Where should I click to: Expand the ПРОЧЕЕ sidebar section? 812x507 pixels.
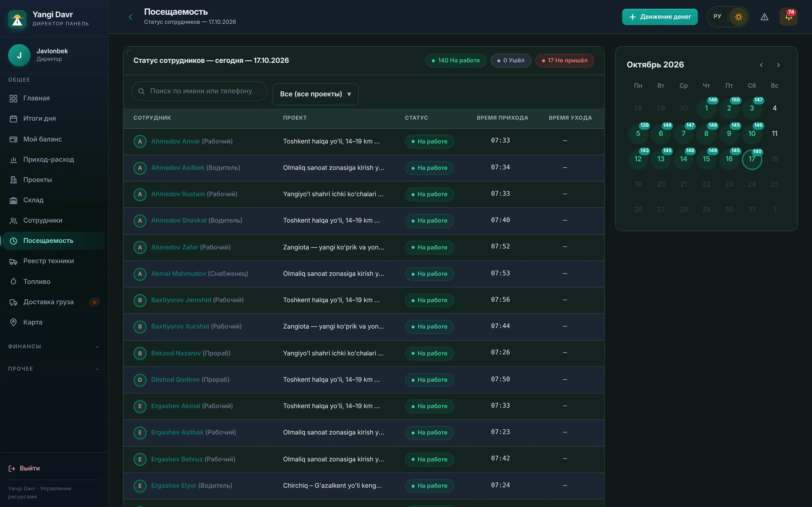[54, 369]
